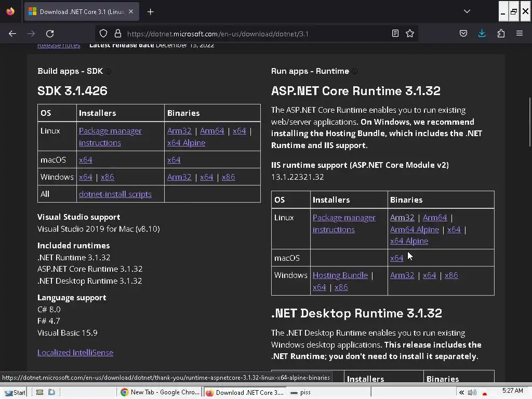The image size is (532, 399).
Task: Open the dotnet-install scripts link
Action: [115, 194]
